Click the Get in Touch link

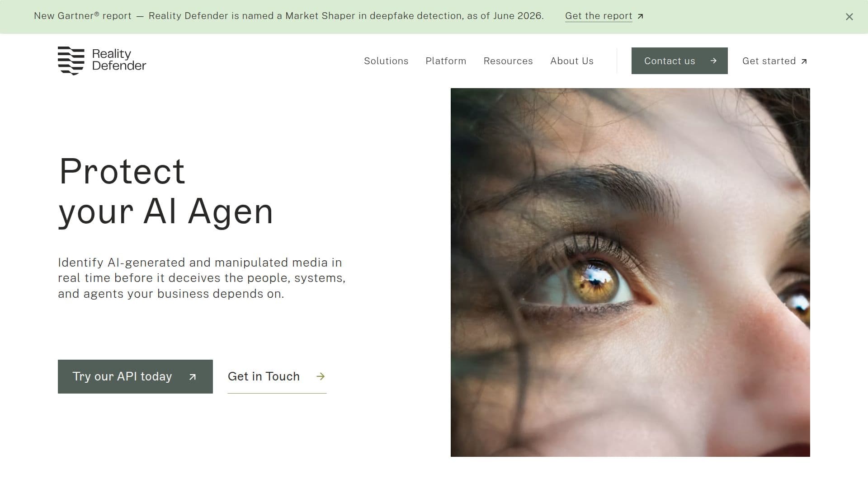tap(277, 376)
